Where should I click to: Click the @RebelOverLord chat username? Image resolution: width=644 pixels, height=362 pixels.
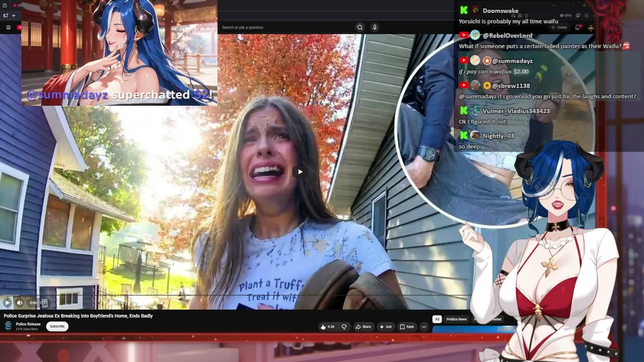pos(507,36)
